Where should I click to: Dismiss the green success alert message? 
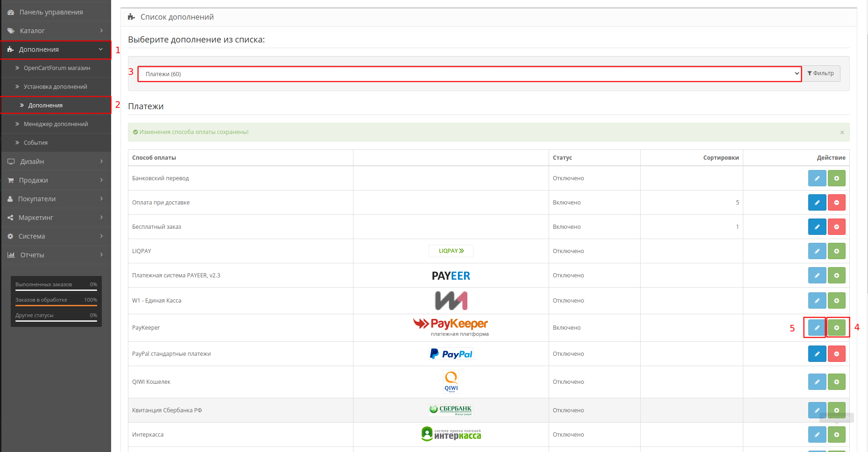tap(842, 133)
